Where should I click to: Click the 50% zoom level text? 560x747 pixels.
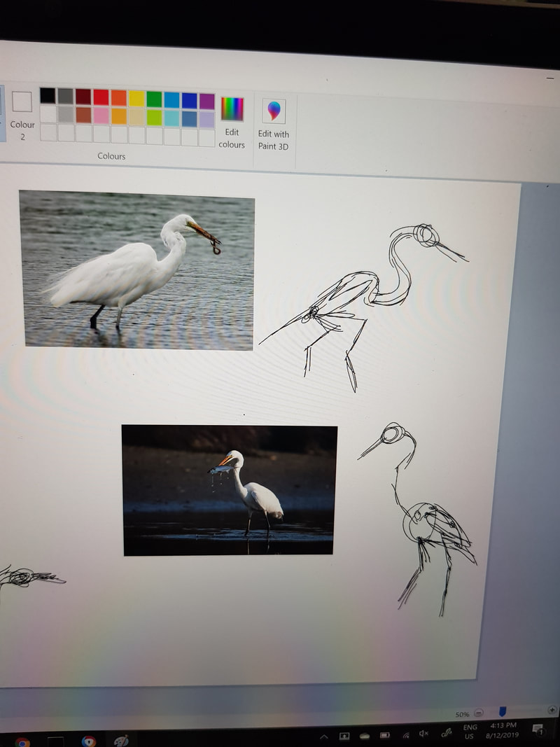(463, 715)
